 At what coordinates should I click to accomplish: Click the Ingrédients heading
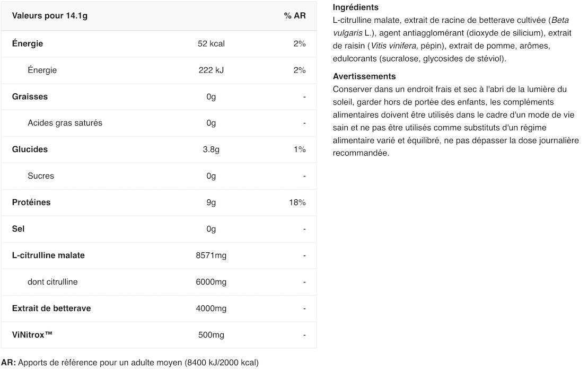pyautogui.click(x=355, y=7)
